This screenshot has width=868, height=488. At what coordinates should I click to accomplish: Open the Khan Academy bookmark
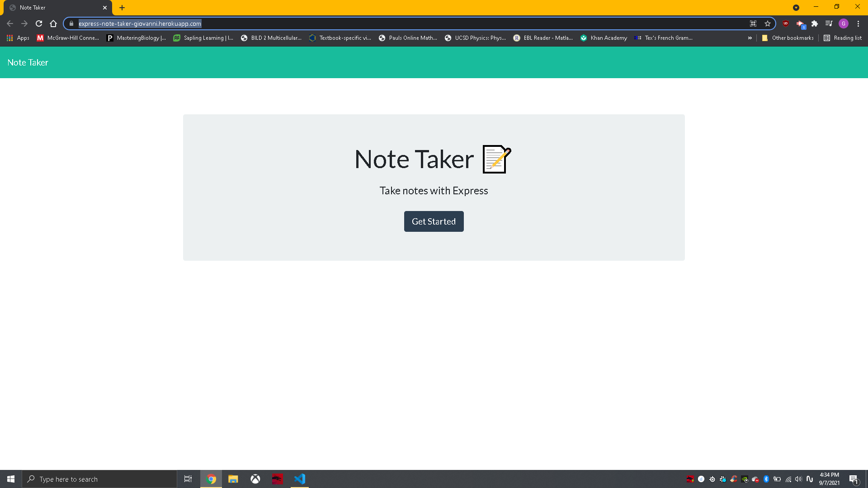coord(604,38)
